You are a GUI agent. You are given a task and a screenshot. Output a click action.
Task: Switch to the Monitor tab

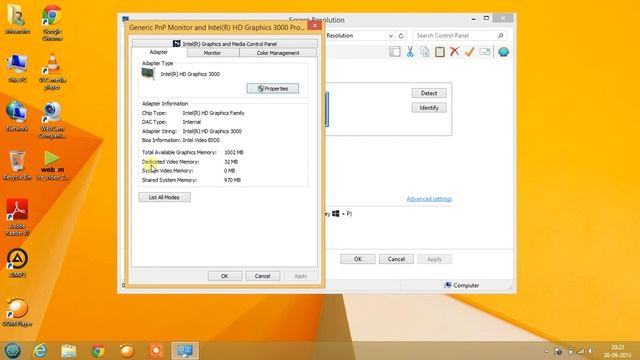[x=212, y=53]
